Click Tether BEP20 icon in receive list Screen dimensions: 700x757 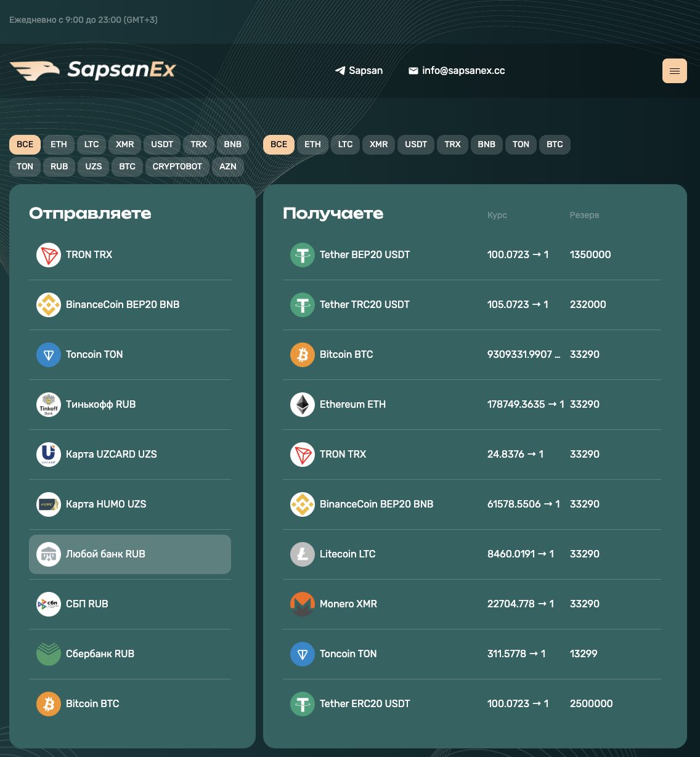[x=303, y=255]
